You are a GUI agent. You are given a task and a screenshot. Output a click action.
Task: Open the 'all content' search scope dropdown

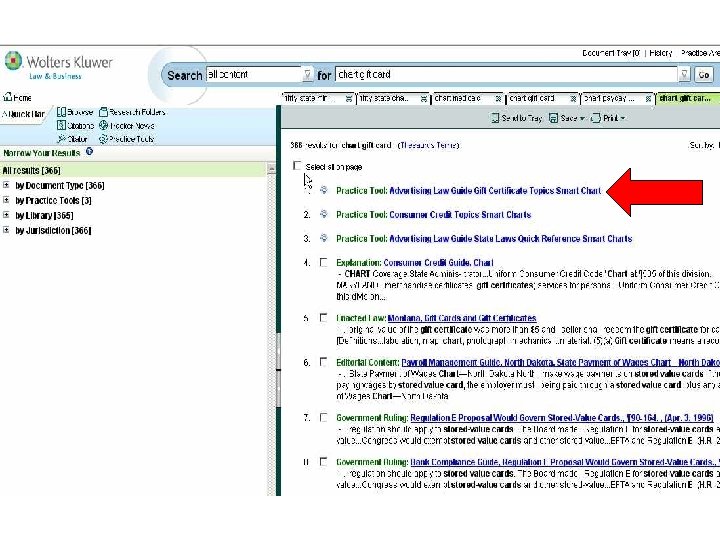307,74
